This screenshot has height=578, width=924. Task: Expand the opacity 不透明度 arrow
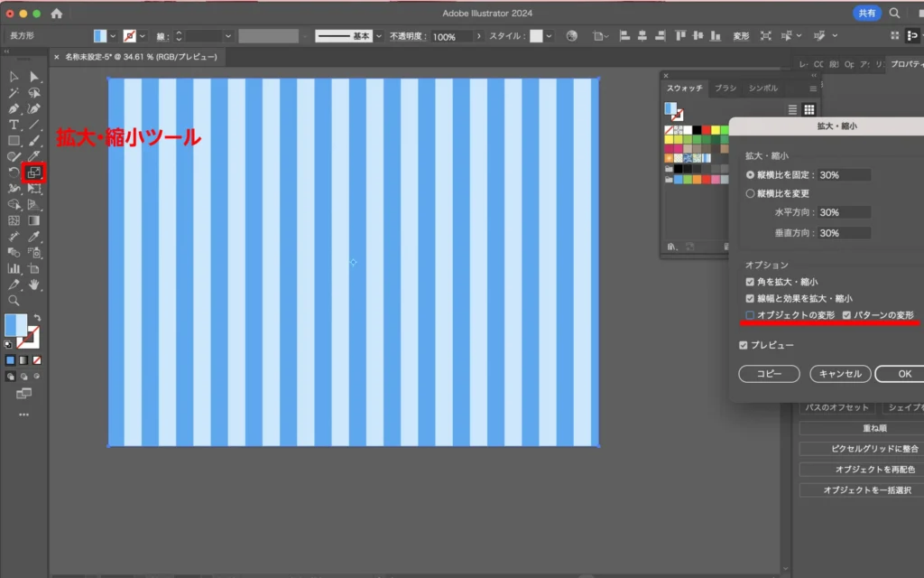pos(477,36)
